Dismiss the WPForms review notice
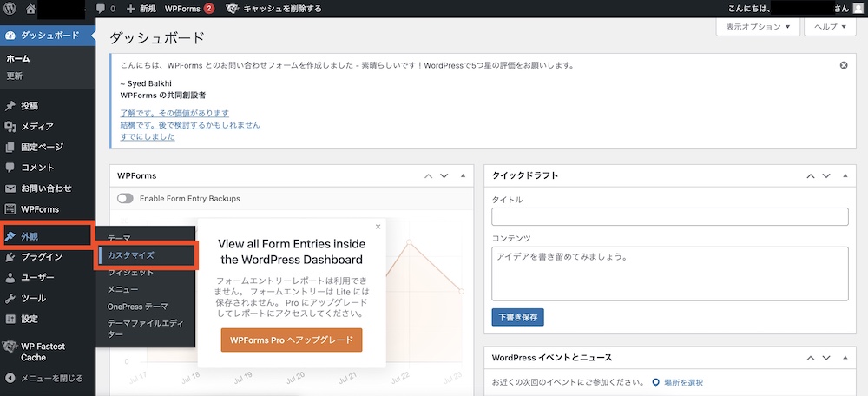 click(844, 65)
